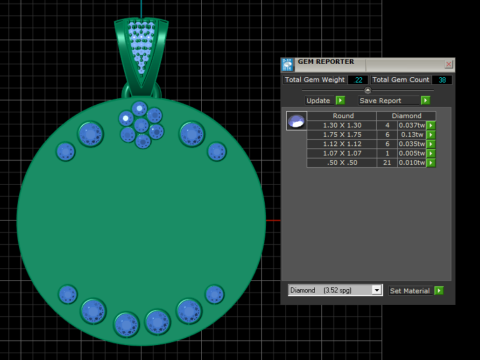This screenshot has width=480, height=360.
Task: Click the Diamond (3.52 spg) combo box
Action: pyautogui.click(x=335, y=290)
